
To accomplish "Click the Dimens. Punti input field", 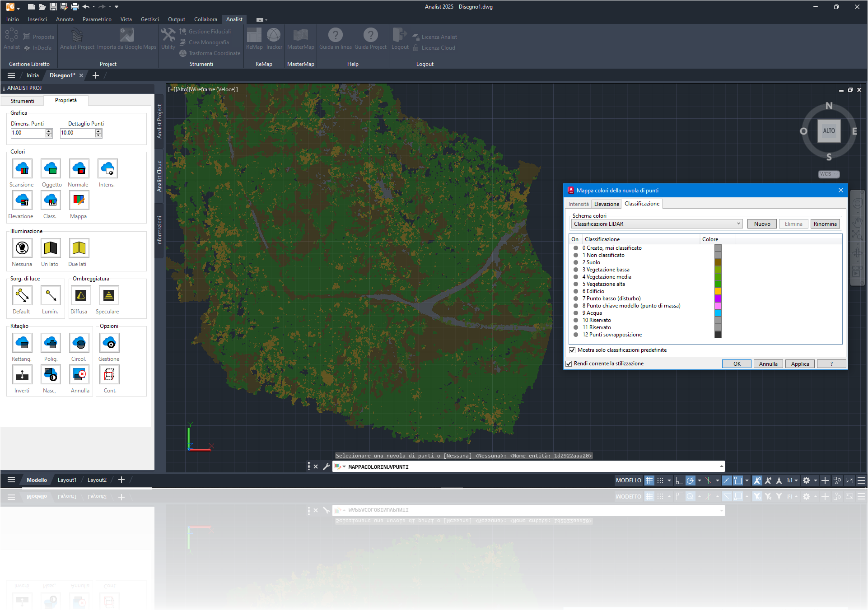I will coord(28,133).
